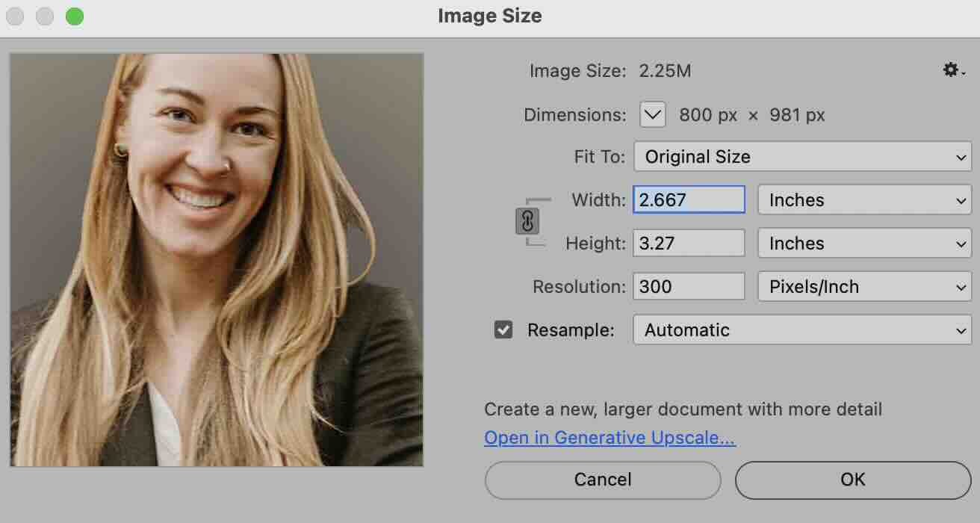
Task: Click the yellow minimize traffic light button
Action: (45, 15)
